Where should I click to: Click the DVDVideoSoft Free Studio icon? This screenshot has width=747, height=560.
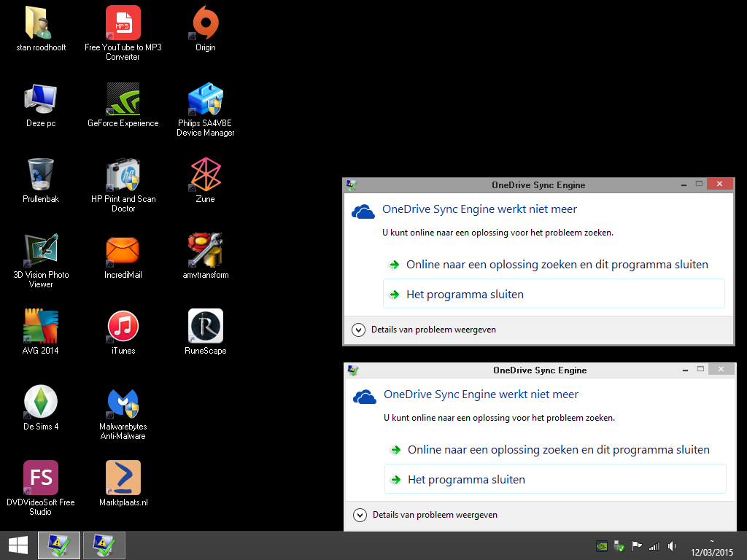point(41,477)
